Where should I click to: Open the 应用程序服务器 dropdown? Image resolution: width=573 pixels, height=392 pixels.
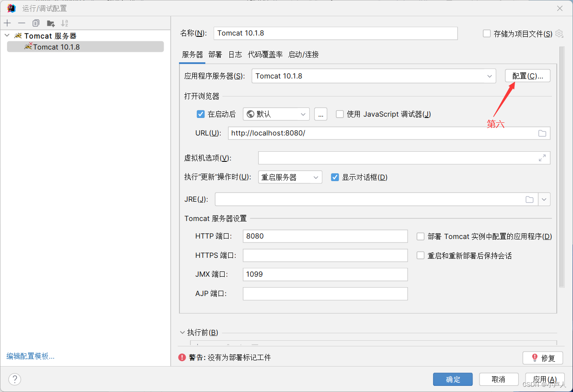pyautogui.click(x=490, y=76)
